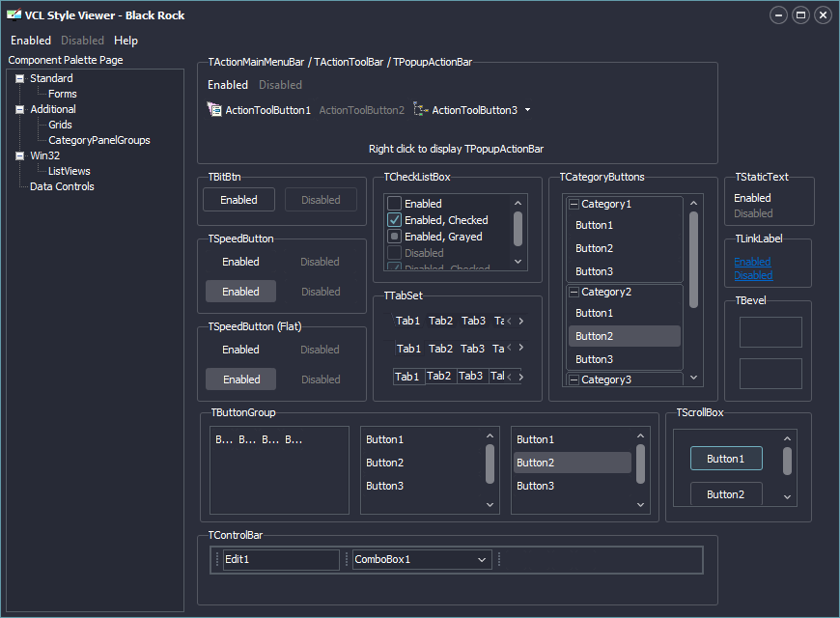Click Button3 under Category2

coord(624,359)
